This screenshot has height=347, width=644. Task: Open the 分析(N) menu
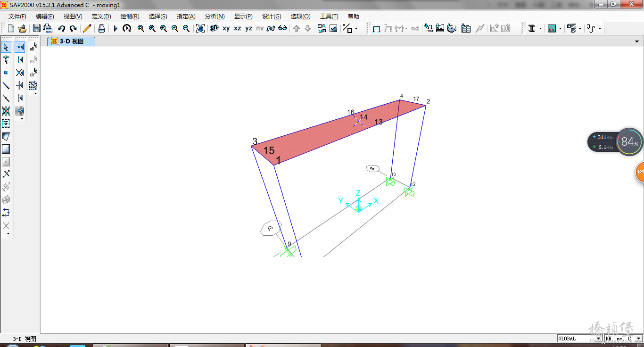pyautogui.click(x=215, y=16)
